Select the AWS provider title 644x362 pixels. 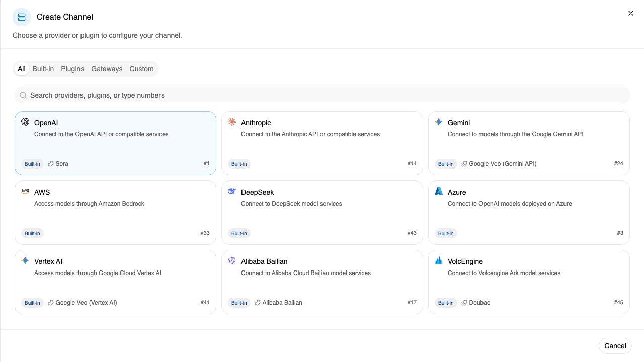click(x=42, y=192)
